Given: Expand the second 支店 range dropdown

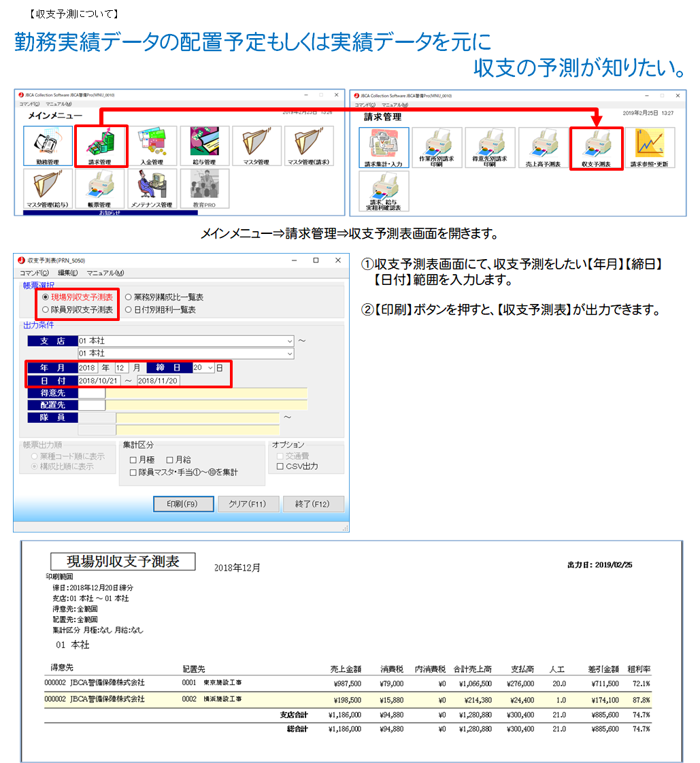Looking at the screenshot, I should click(x=290, y=354).
